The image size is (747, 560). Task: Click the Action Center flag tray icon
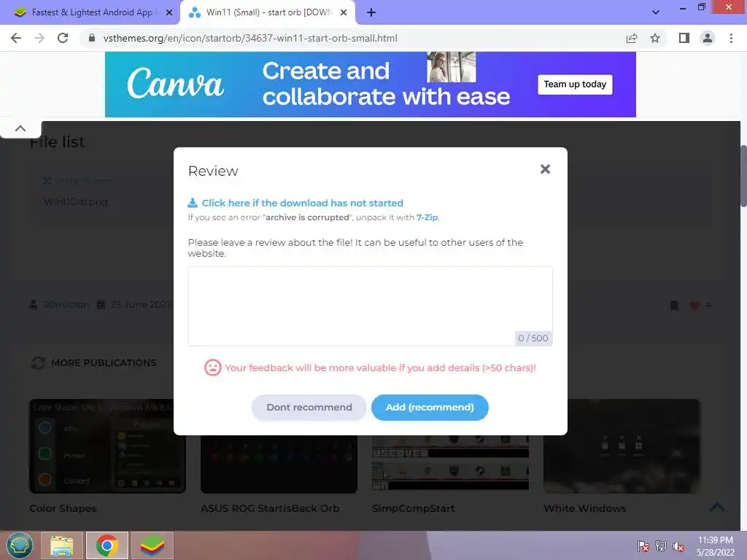coord(643,546)
